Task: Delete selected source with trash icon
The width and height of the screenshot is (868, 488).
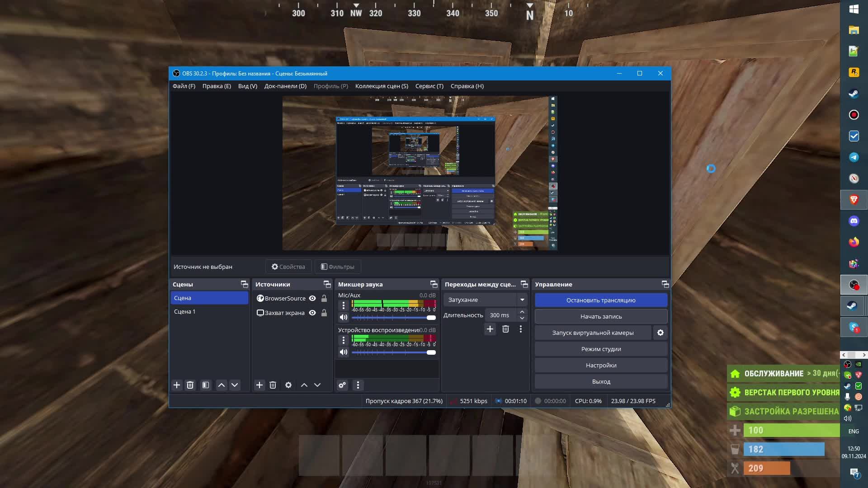Action: pyautogui.click(x=273, y=385)
